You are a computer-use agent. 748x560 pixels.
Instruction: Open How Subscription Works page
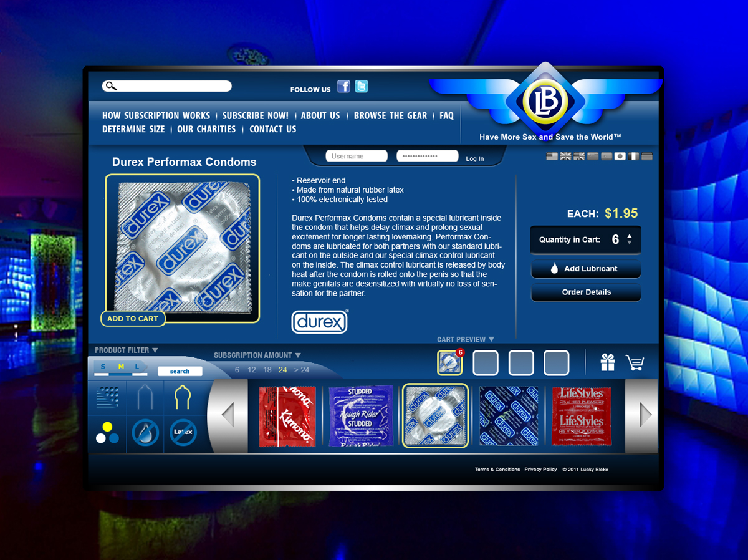[156, 115]
